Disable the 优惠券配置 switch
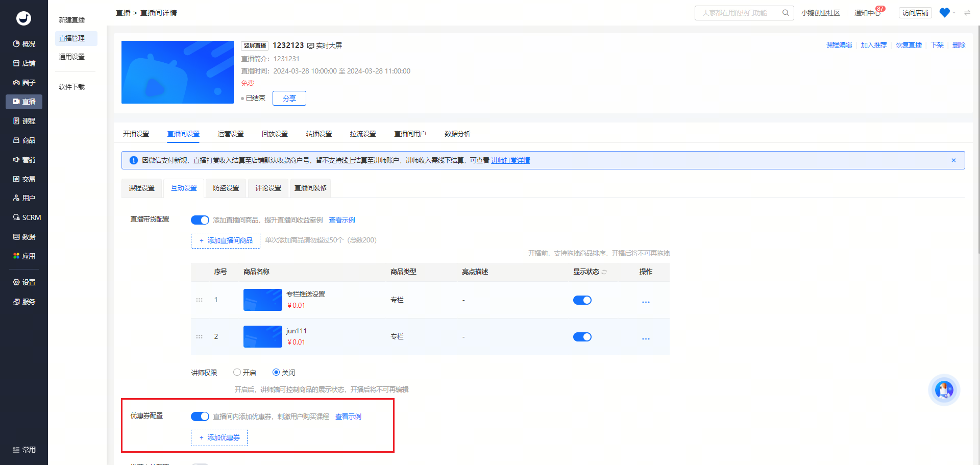The height and width of the screenshot is (465, 980). tap(200, 417)
